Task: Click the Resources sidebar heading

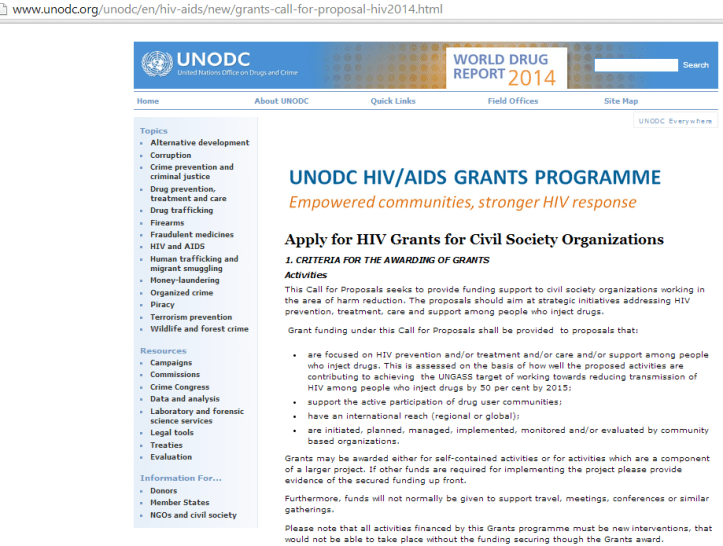Action: point(163,351)
